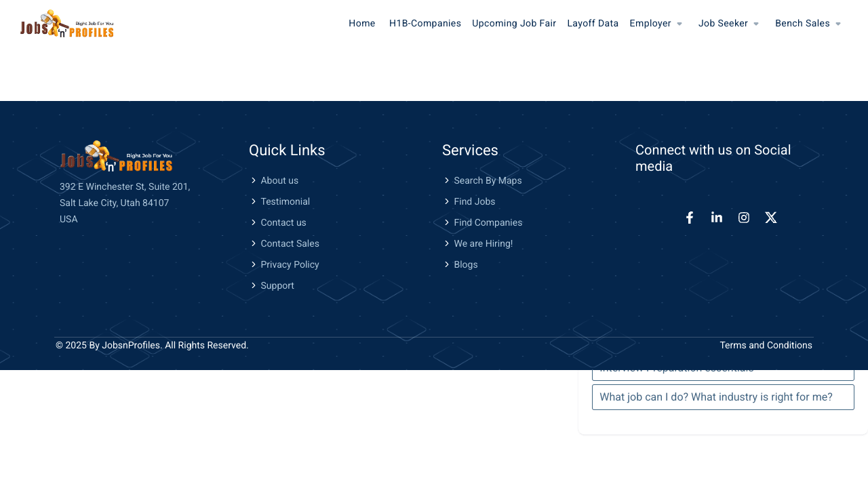
Task: Click the Instagram icon in footer
Action: click(x=744, y=218)
